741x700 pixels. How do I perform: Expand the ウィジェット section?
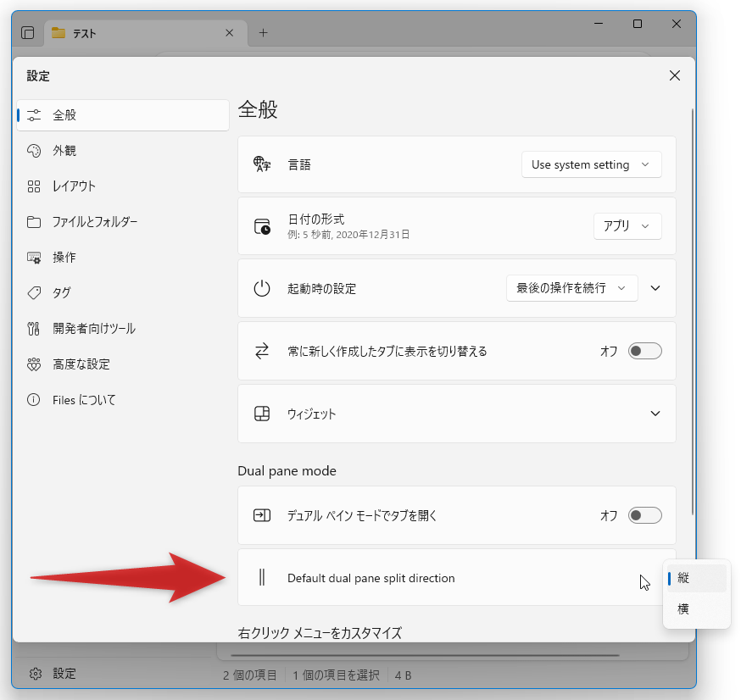tap(655, 414)
